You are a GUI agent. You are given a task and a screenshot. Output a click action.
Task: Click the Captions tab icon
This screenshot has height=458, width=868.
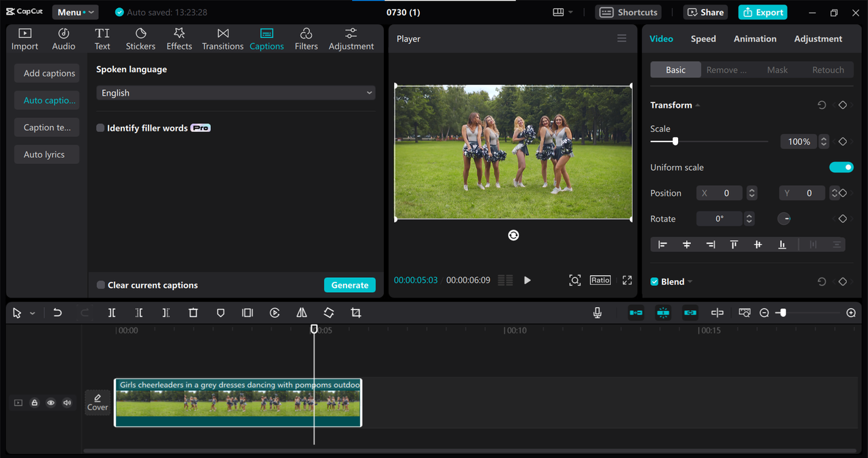(267, 33)
